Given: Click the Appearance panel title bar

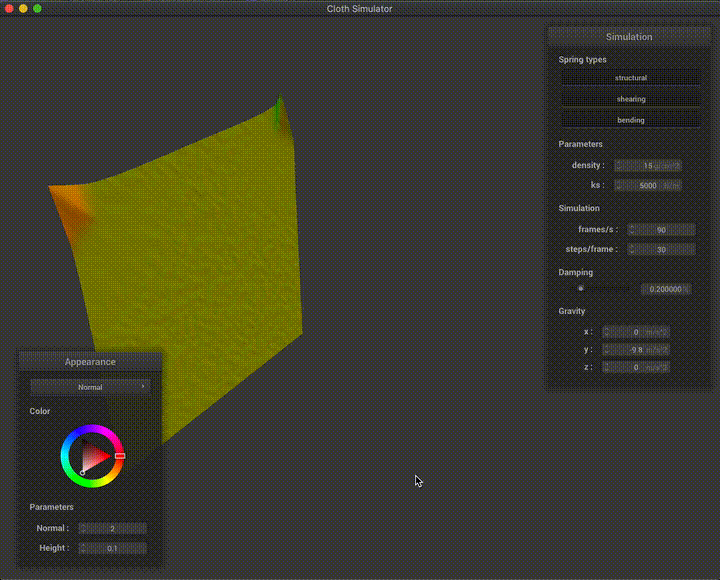Looking at the screenshot, I should (x=90, y=362).
